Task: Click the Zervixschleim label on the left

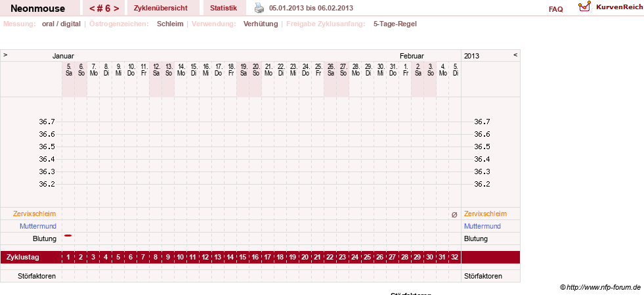Action: pyautogui.click(x=35, y=214)
